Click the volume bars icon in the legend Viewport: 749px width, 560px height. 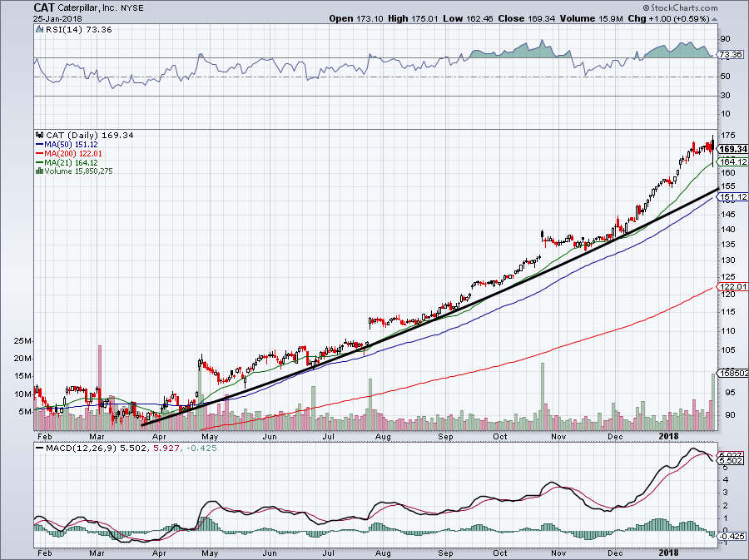[x=39, y=171]
